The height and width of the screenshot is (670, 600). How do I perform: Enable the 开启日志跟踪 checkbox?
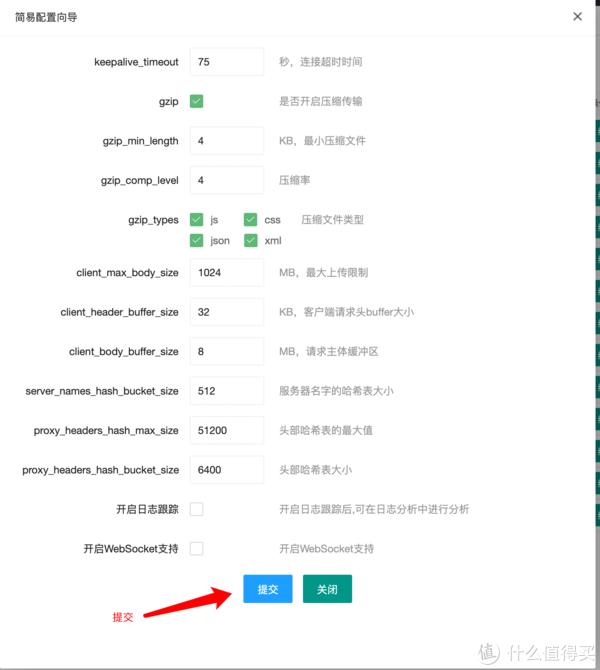click(197, 509)
